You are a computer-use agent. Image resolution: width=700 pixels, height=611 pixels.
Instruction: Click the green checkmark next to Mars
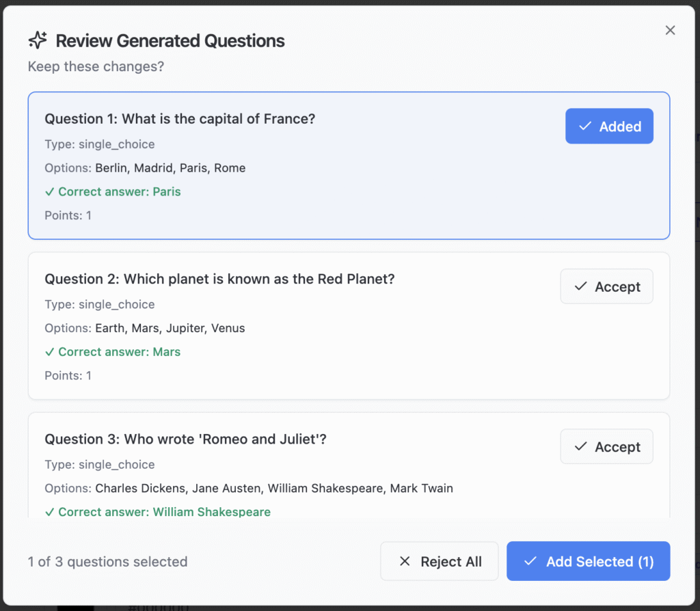[x=49, y=352]
